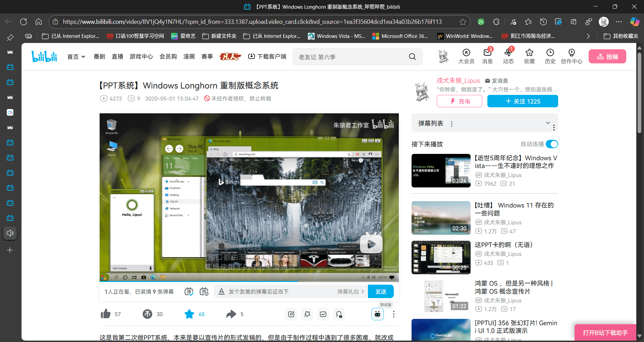Open the 消息 messages icon
Image resolution: width=644 pixels, height=342 pixels.
(487, 56)
